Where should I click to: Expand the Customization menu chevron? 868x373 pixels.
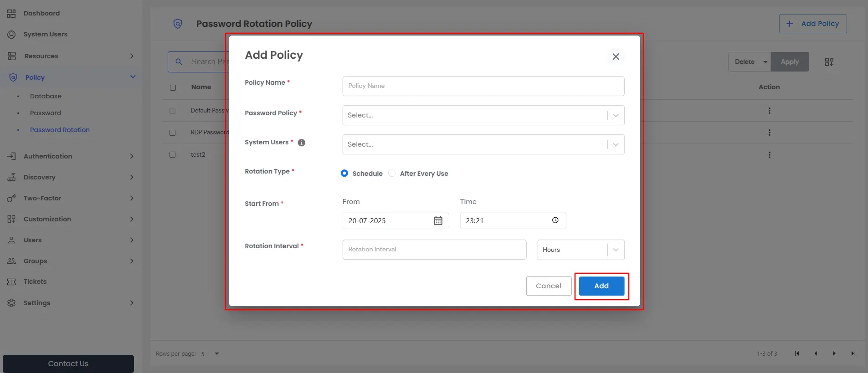pyautogui.click(x=132, y=219)
